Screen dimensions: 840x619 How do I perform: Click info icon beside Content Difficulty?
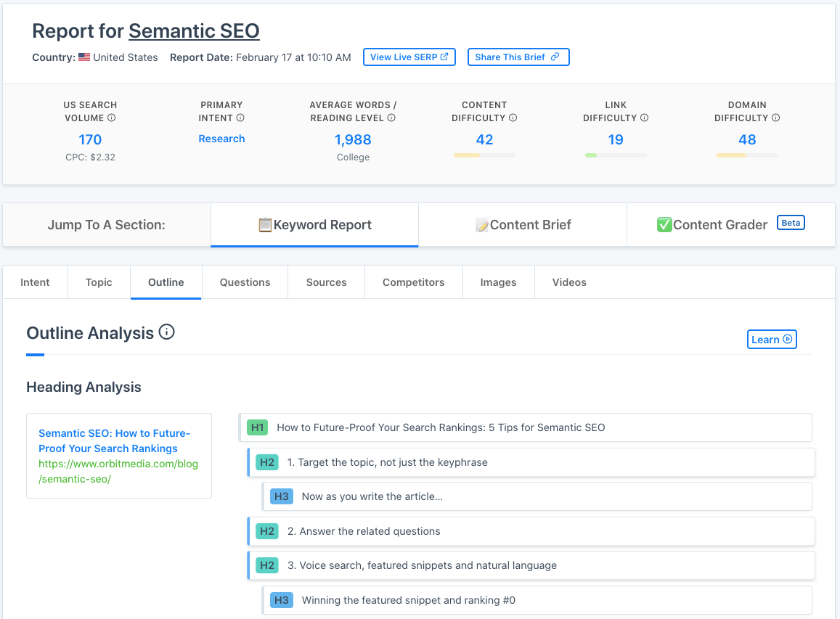pyautogui.click(x=513, y=118)
